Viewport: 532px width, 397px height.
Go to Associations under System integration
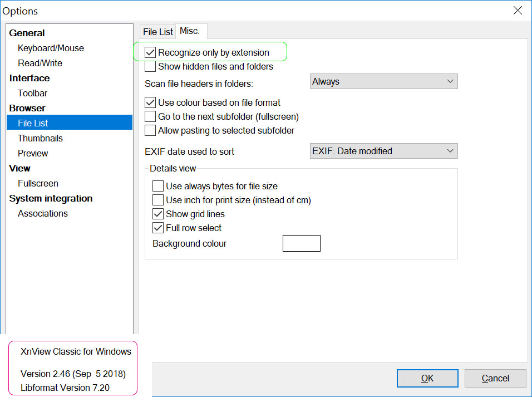point(43,214)
